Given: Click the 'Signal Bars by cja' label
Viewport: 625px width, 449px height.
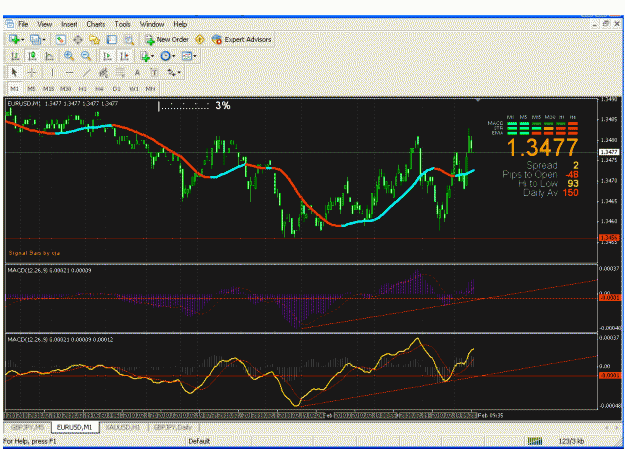Looking at the screenshot, I should 34,253.
